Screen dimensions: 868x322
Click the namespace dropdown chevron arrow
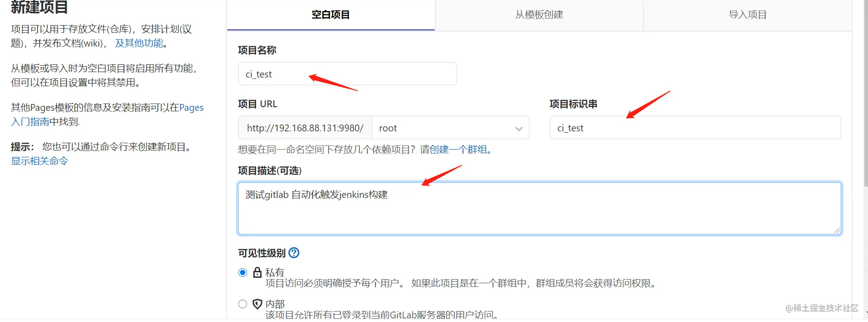[x=519, y=129]
